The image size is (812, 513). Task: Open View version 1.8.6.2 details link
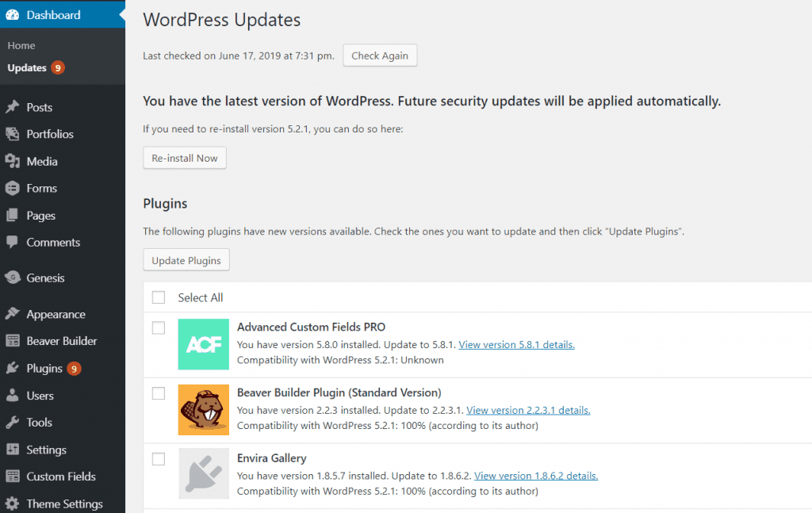(x=536, y=476)
